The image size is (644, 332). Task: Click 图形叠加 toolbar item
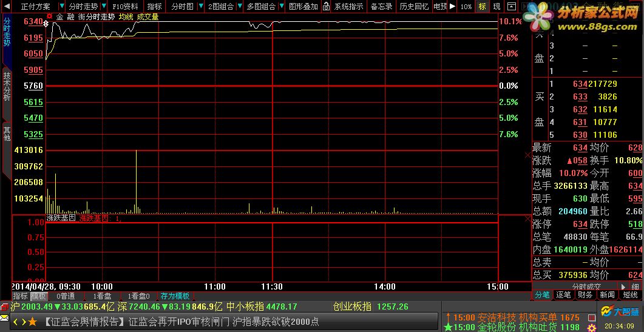point(303,6)
